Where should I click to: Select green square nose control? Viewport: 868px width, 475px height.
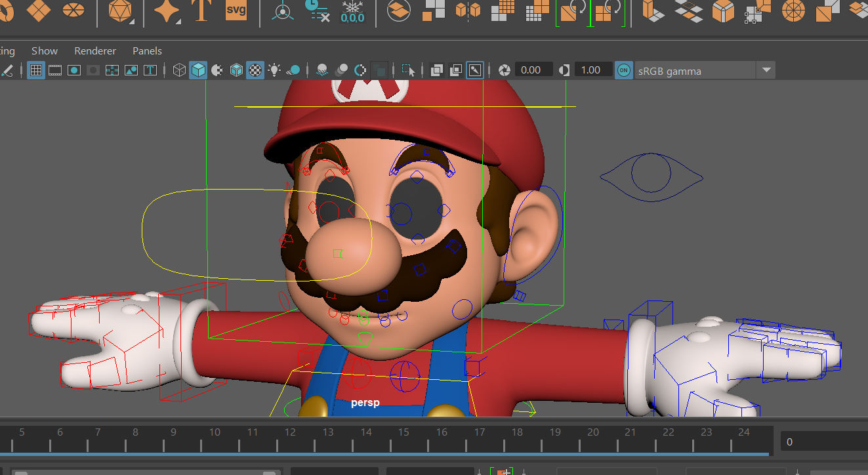(337, 253)
